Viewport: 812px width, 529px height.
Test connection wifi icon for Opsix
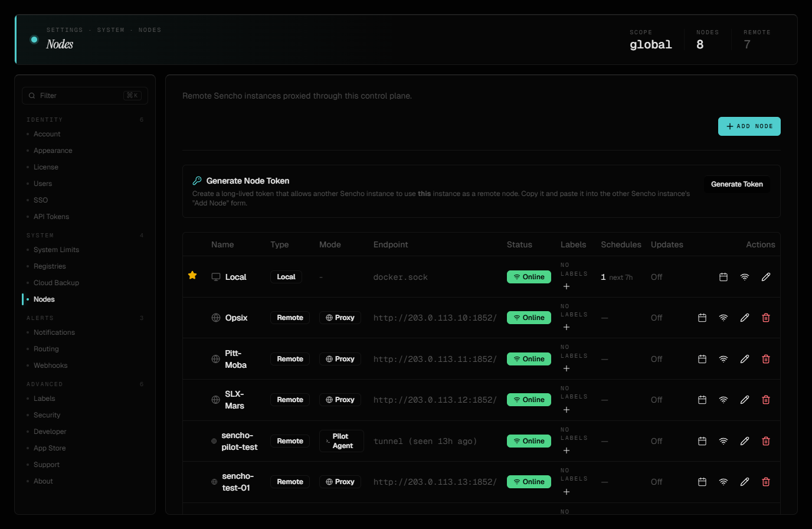[x=723, y=318]
